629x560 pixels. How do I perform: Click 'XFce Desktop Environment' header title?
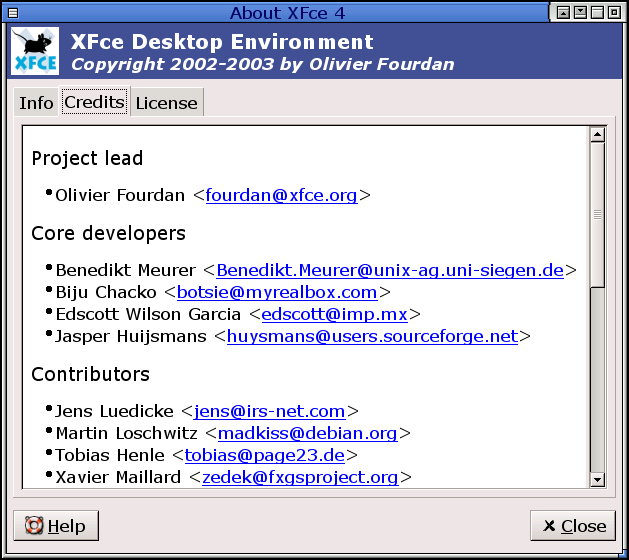222,42
